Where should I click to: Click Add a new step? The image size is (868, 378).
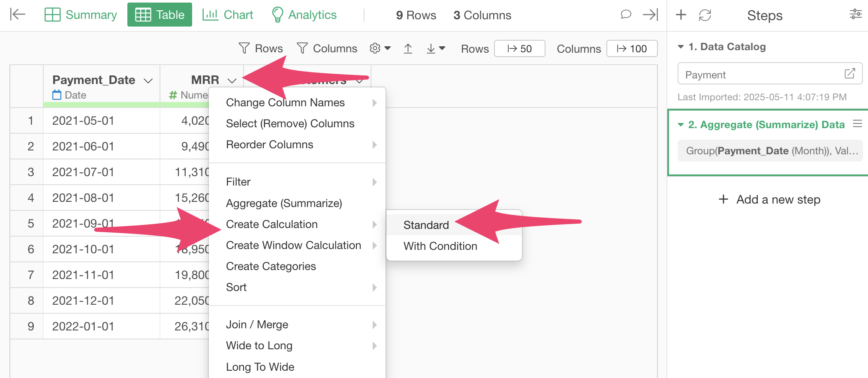click(769, 199)
